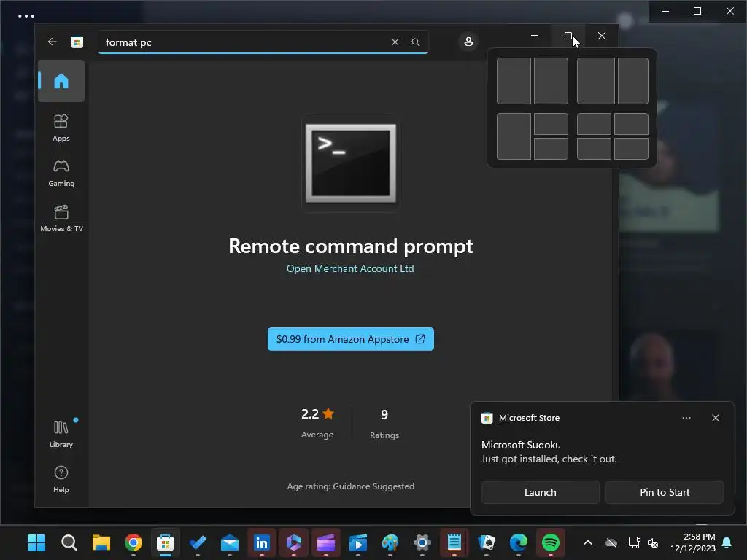Launch Microsoft Sudoku from notification

[541, 492]
